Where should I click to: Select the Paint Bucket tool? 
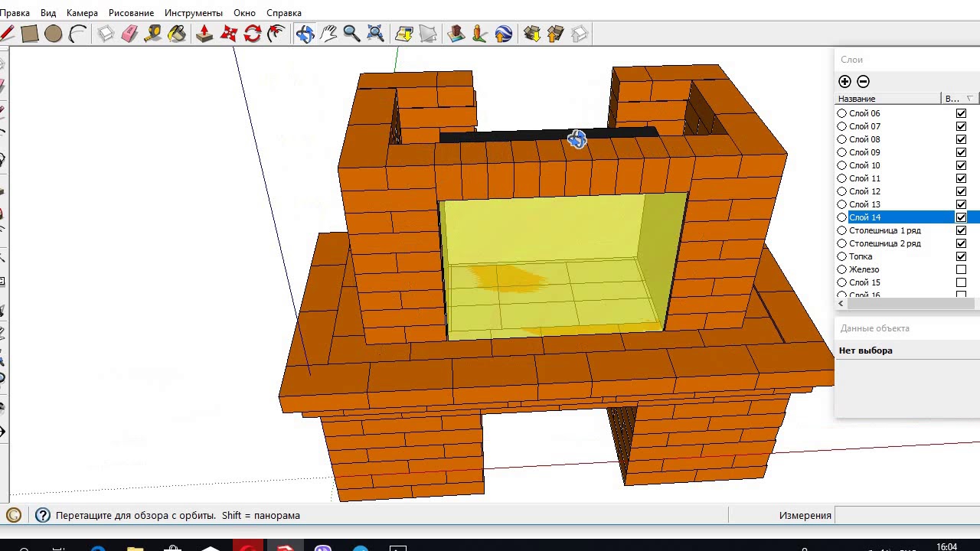(177, 34)
